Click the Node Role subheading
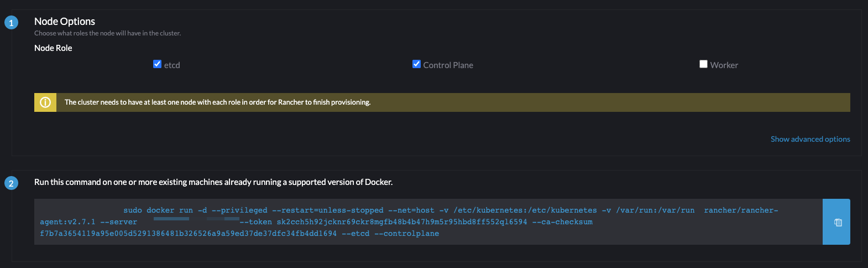Viewport: 868px width, 268px height. click(x=53, y=48)
